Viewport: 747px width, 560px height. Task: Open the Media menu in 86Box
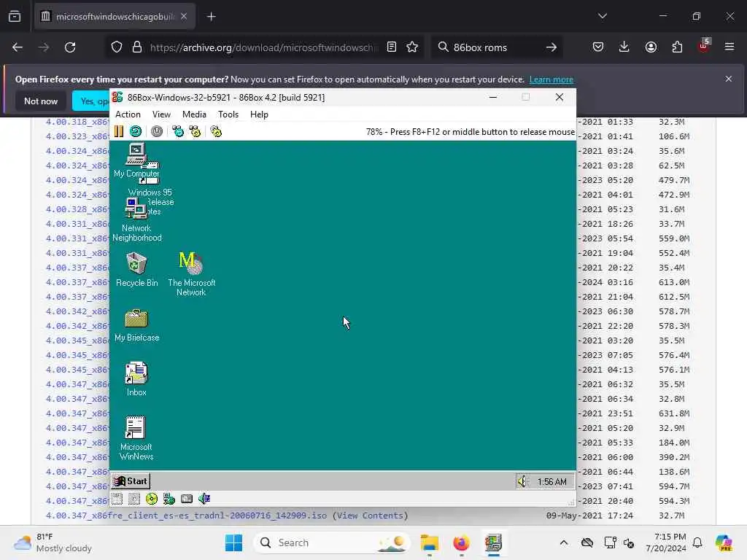coord(194,114)
